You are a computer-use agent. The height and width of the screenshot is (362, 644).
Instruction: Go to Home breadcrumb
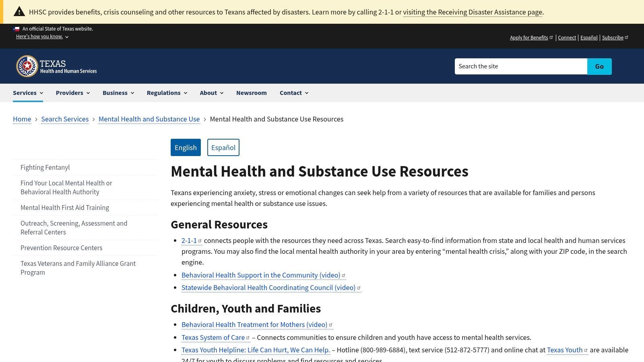click(x=22, y=119)
